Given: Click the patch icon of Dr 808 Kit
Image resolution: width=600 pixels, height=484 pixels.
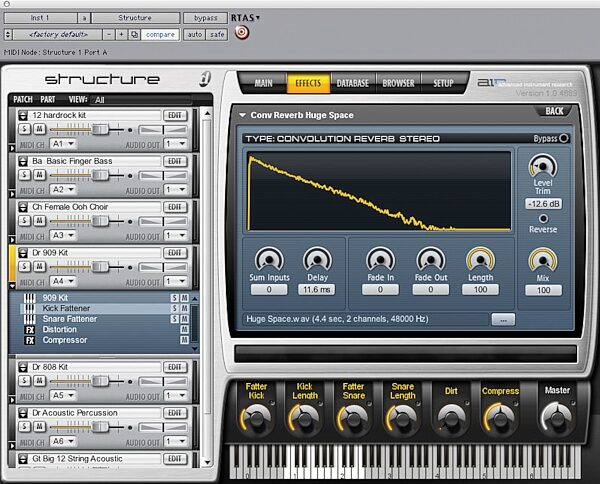Looking at the screenshot, I should (x=23, y=367).
